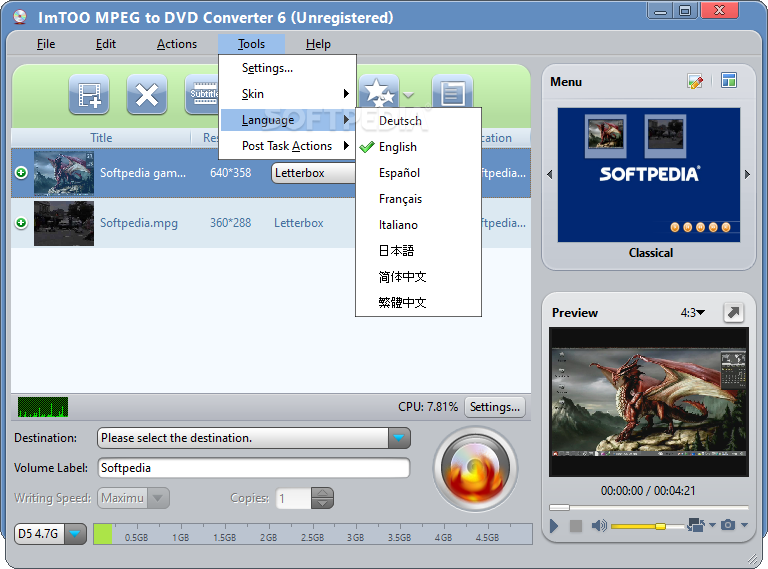This screenshot has width=768, height=569.
Task: Open Destination dropdown arrow
Action: pyautogui.click(x=399, y=438)
